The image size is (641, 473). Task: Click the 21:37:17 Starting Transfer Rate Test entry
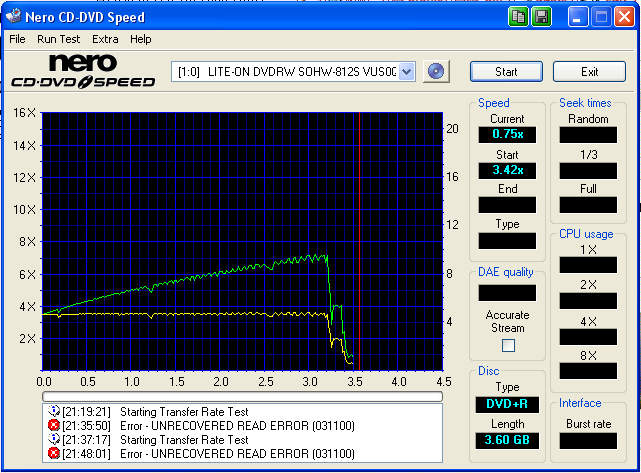[184, 440]
